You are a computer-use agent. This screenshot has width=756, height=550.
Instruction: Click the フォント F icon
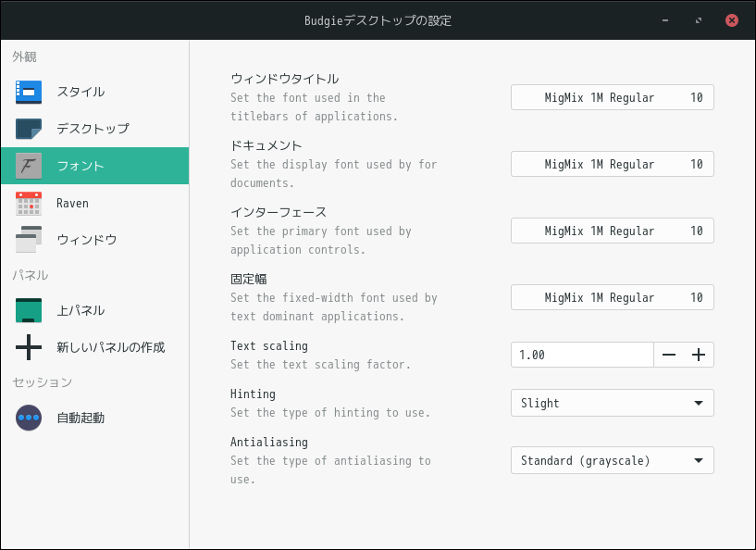click(29, 166)
